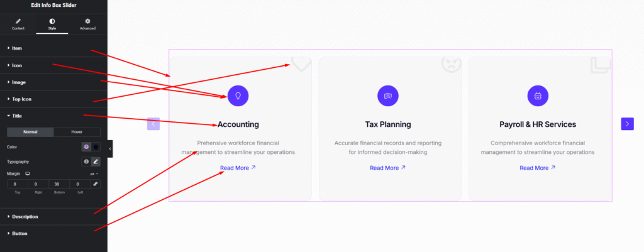Click the Typography edit pencil icon

point(96,162)
